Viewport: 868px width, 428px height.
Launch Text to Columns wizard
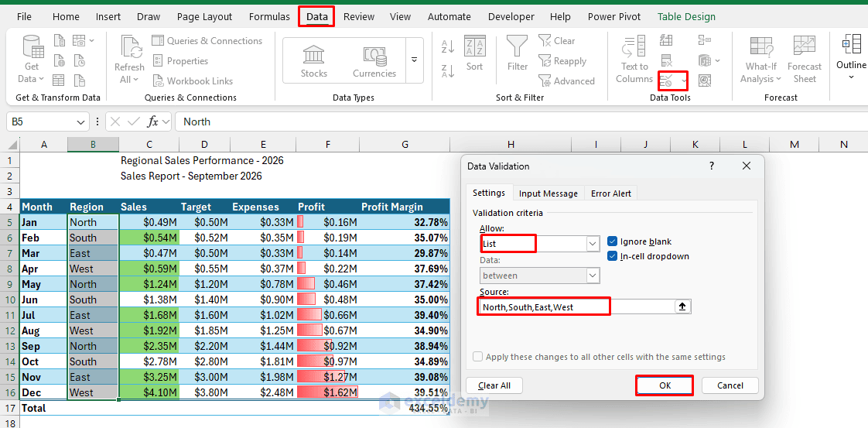point(634,60)
